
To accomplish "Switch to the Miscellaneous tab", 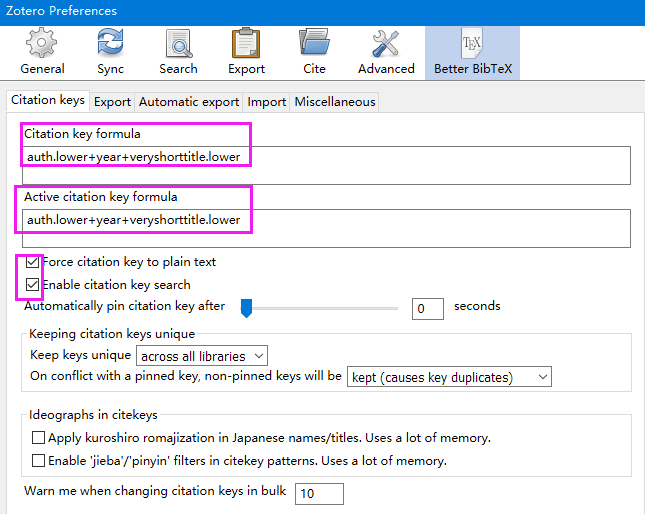I will coord(335,102).
